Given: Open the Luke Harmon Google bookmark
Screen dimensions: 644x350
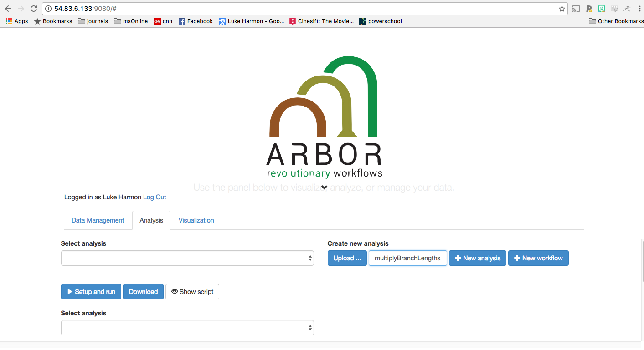Looking at the screenshot, I should click(x=252, y=21).
